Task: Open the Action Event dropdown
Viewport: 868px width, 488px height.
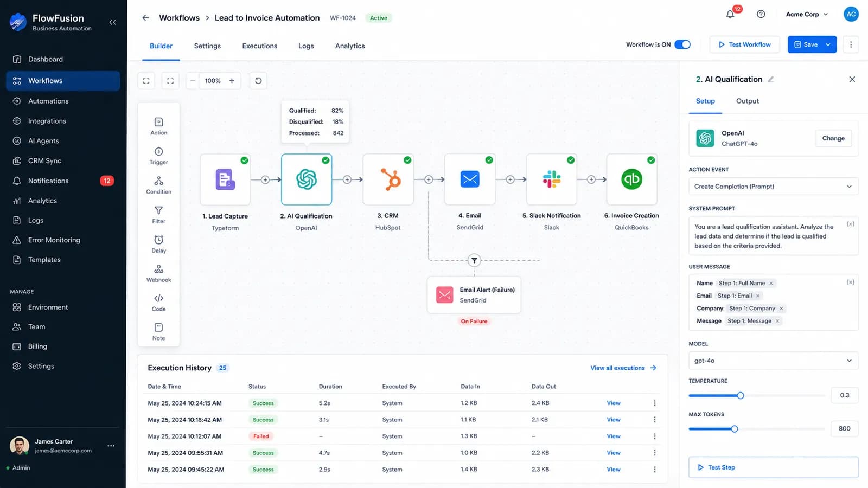Action: tap(773, 187)
